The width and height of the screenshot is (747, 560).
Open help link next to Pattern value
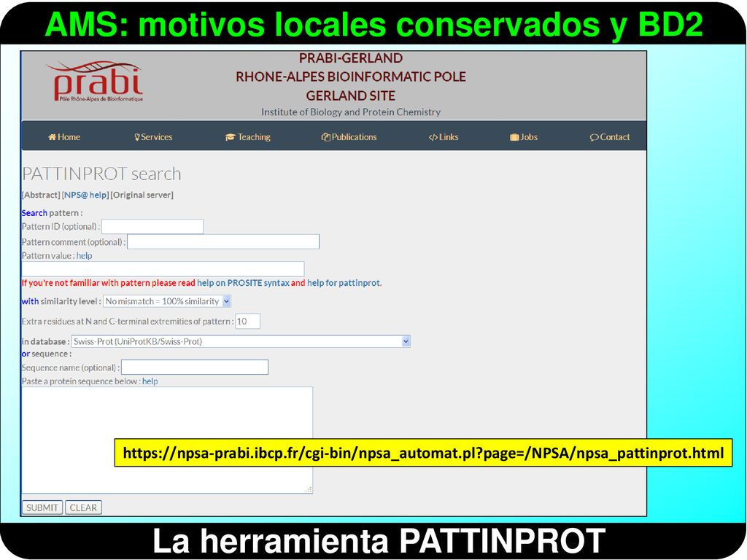[x=85, y=256]
